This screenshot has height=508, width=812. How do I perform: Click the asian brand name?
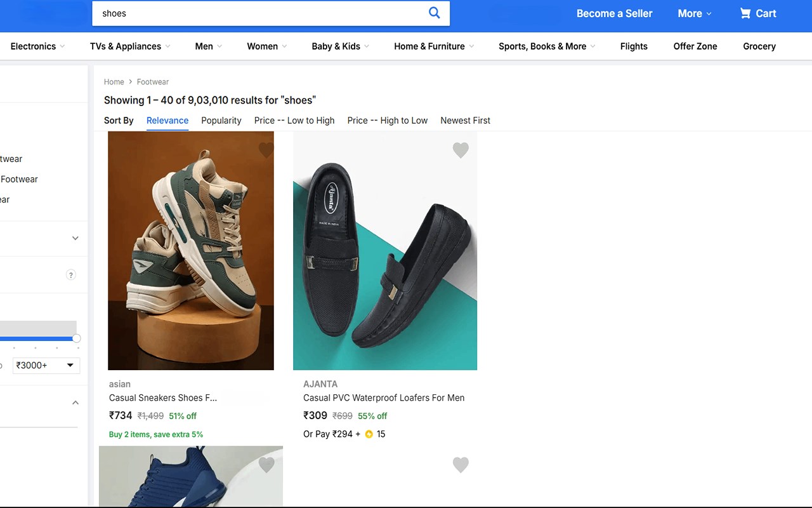click(120, 384)
